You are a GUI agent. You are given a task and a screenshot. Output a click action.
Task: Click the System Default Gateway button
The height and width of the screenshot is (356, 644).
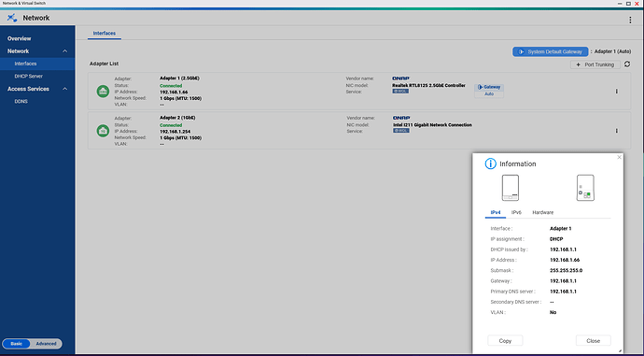click(x=550, y=51)
